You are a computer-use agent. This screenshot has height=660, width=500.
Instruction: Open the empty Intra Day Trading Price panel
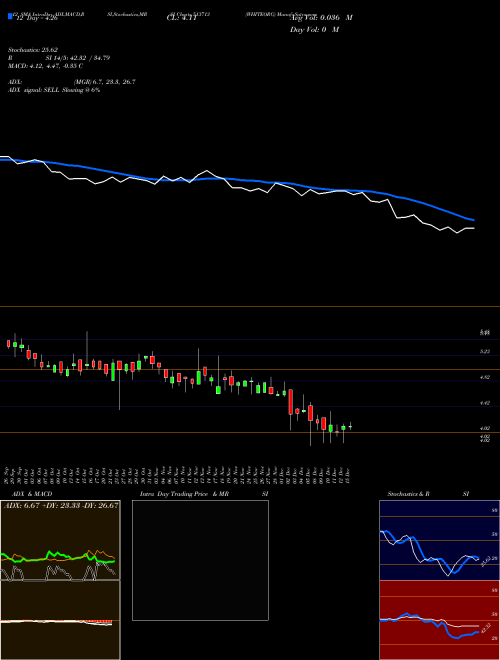[x=200, y=560]
